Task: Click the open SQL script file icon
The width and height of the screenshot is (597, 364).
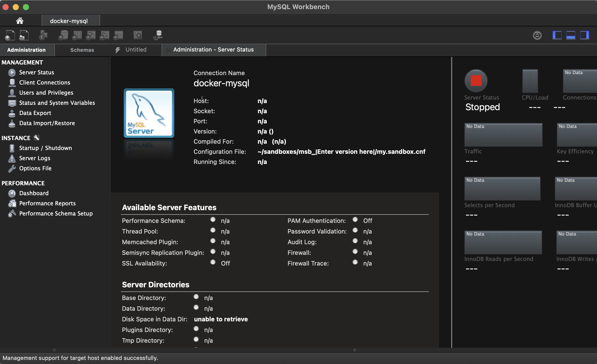Action: [24, 35]
